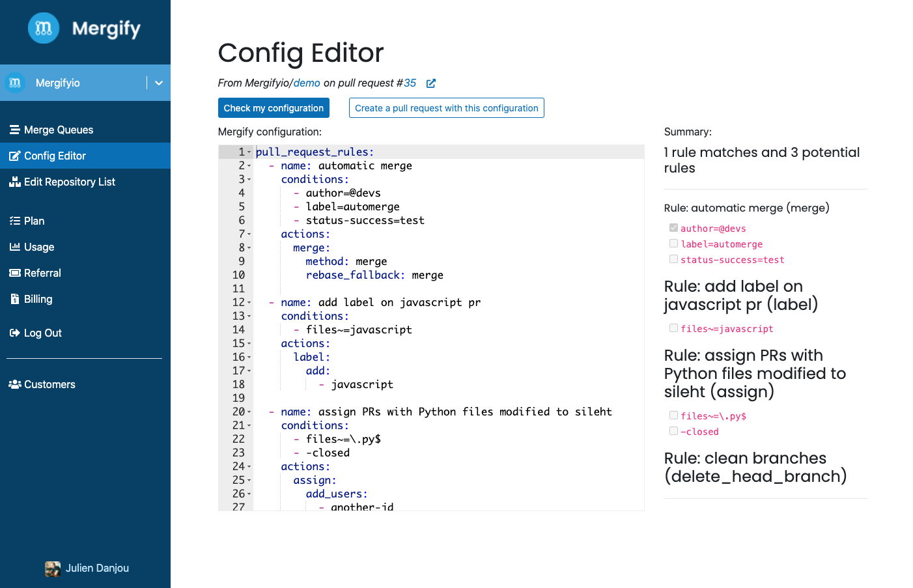
Task: Click the Mergifyio organization avatar icon
Action: click(x=15, y=83)
